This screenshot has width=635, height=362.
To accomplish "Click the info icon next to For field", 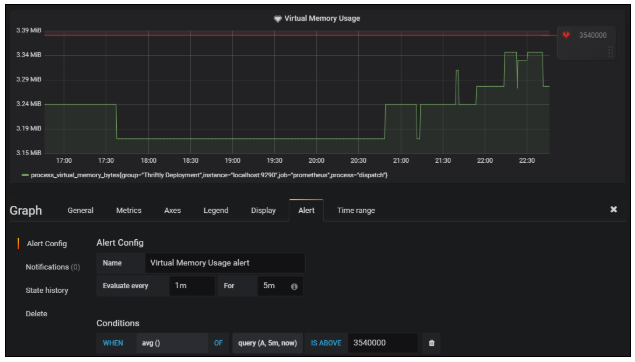I will (294, 286).
